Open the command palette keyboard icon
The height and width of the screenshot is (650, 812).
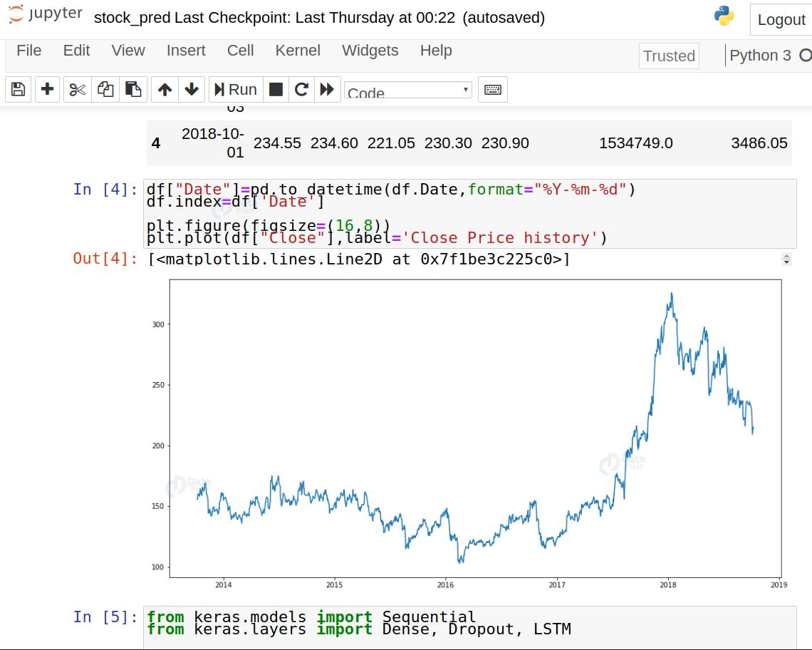tap(492, 89)
